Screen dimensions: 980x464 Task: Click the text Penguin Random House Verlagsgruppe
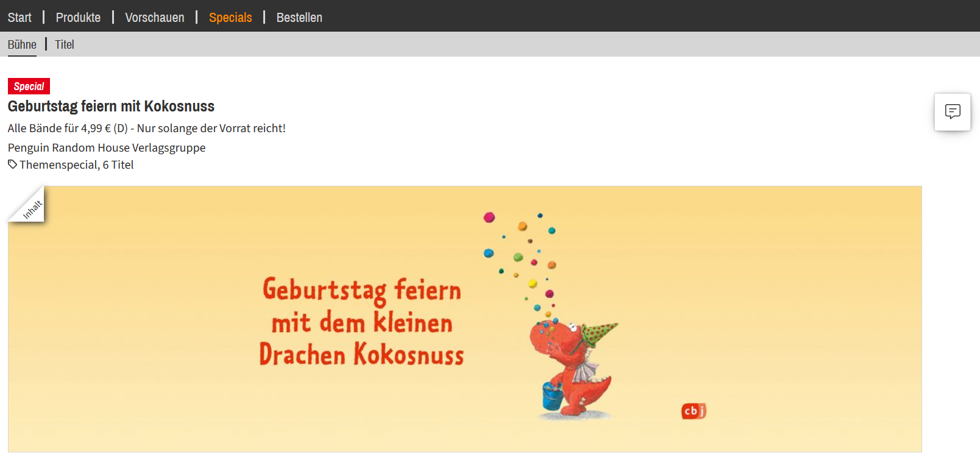point(107,147)
